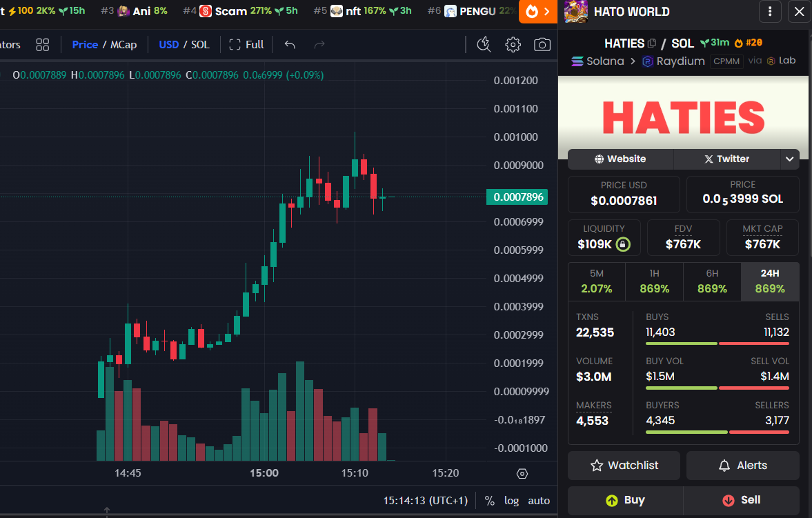Click the redo arrow in chart toolbar
Image resolution: width=812 pixels, height=518 pixels.
click(319, 45)
